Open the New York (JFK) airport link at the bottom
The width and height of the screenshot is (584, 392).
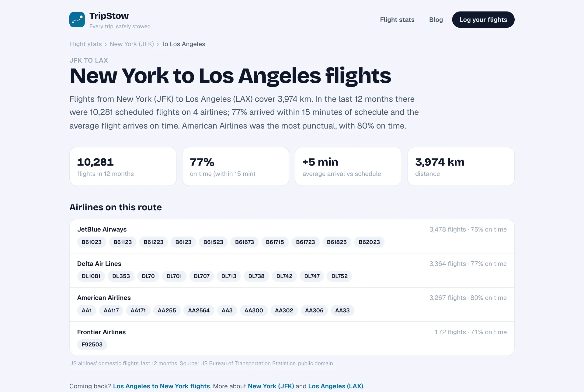point(271,386)
